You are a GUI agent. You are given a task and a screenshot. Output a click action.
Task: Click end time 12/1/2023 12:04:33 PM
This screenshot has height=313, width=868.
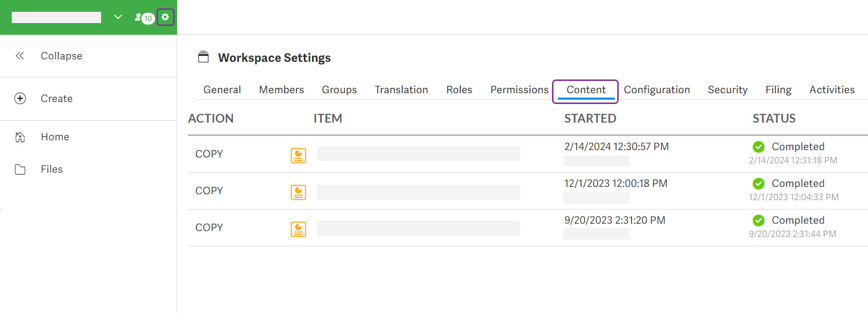[x=794, y=197]
